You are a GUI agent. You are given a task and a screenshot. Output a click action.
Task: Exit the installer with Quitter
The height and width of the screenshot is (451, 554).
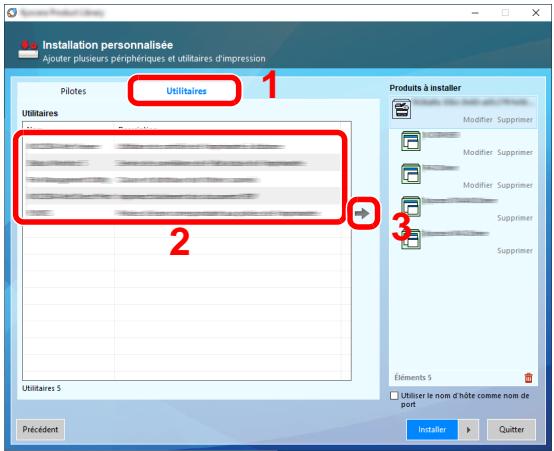511,429
